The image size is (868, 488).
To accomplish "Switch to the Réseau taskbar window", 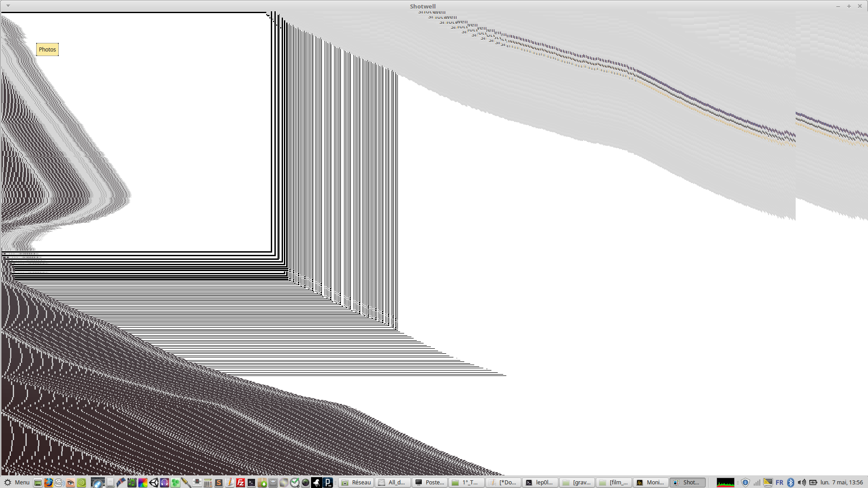I will pos(356,483).
